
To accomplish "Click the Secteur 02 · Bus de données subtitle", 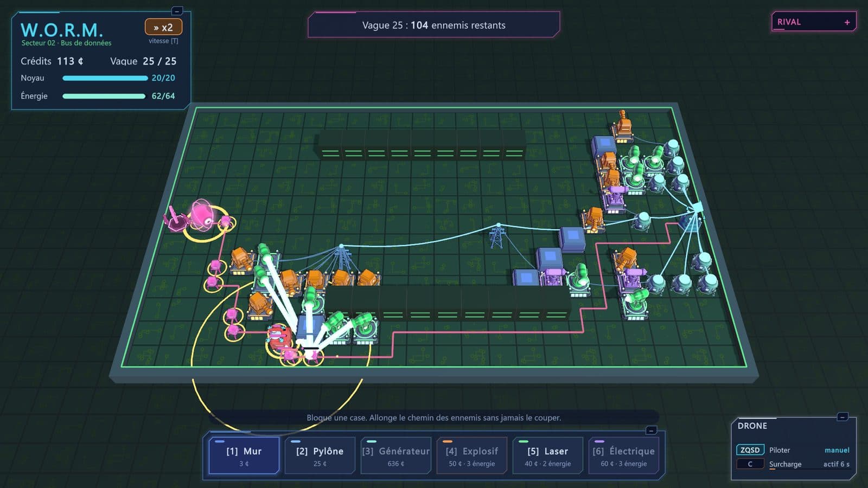I will pyautogui.click(x=66, y=43).
